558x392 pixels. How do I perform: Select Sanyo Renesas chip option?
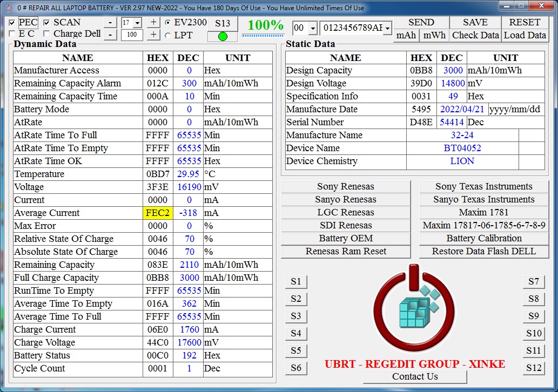pyautogui.click(x=346, y=199)
